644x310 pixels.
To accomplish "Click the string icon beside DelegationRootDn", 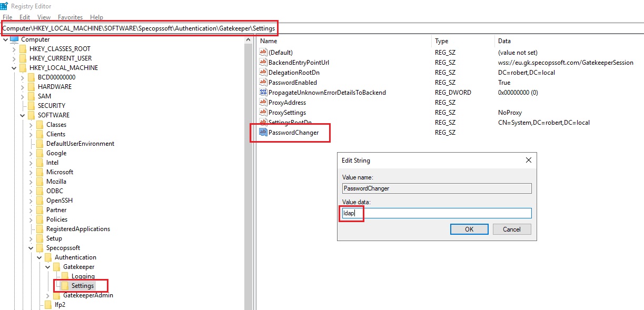I will (x=263, y=73).
